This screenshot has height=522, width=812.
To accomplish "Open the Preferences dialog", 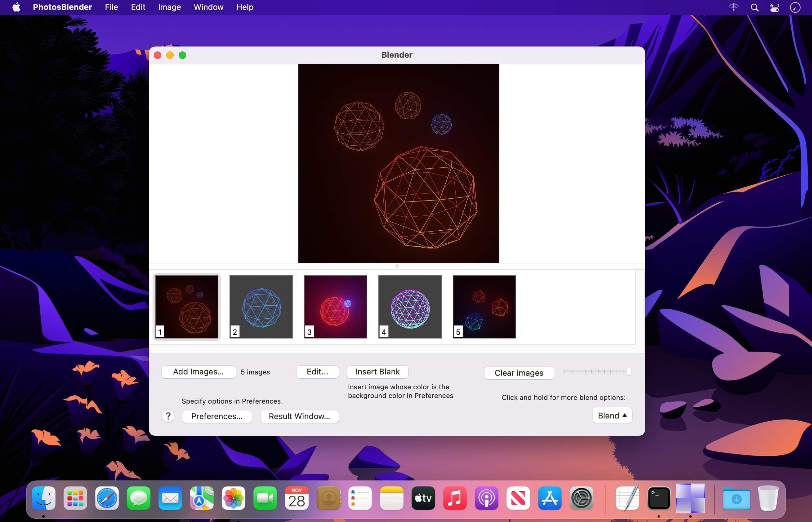I will point(217,416).
